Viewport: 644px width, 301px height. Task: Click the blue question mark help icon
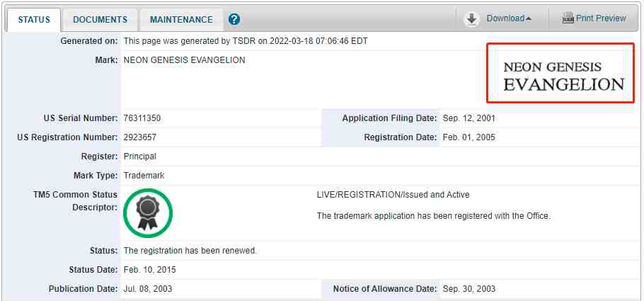click(234, 19)
